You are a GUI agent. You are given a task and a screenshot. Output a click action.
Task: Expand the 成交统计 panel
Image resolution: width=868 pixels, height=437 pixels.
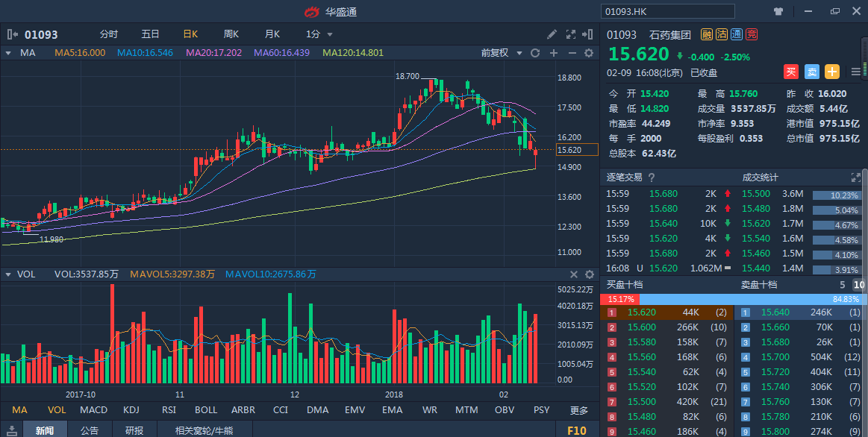[856, 177]
